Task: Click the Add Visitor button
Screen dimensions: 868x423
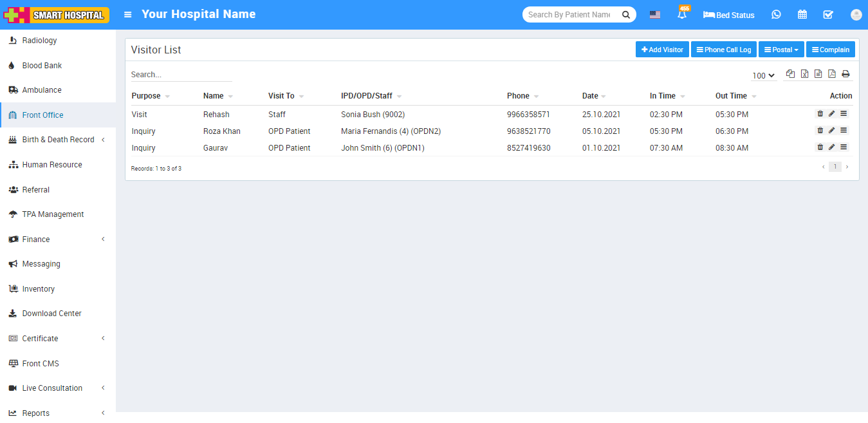Action: point(662,50)
